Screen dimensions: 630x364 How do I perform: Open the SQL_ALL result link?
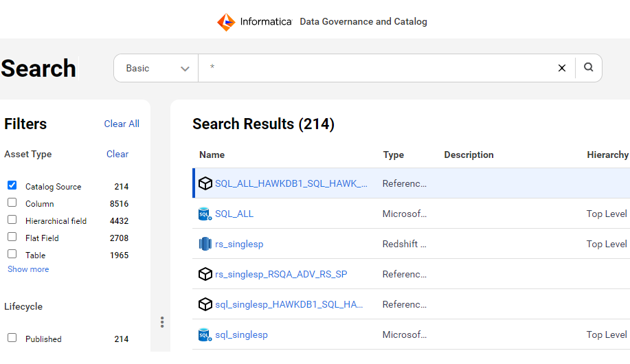coord(234,214)
